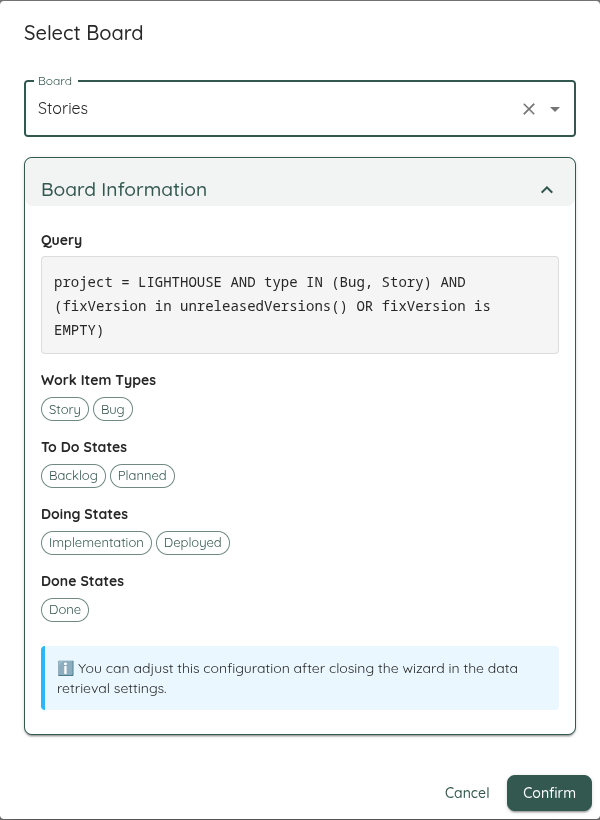
Task: Click the collapse chevron on Board Information
Action: (547, 188)
